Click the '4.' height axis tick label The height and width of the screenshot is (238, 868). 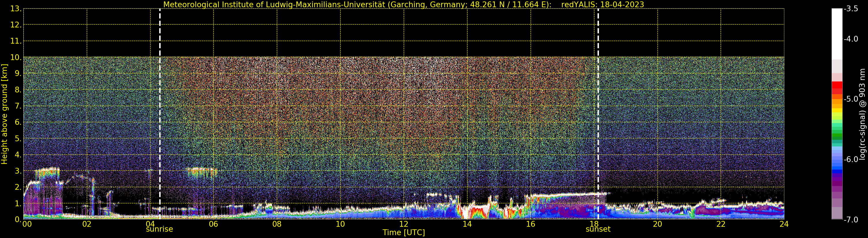(x=18, y=155)
